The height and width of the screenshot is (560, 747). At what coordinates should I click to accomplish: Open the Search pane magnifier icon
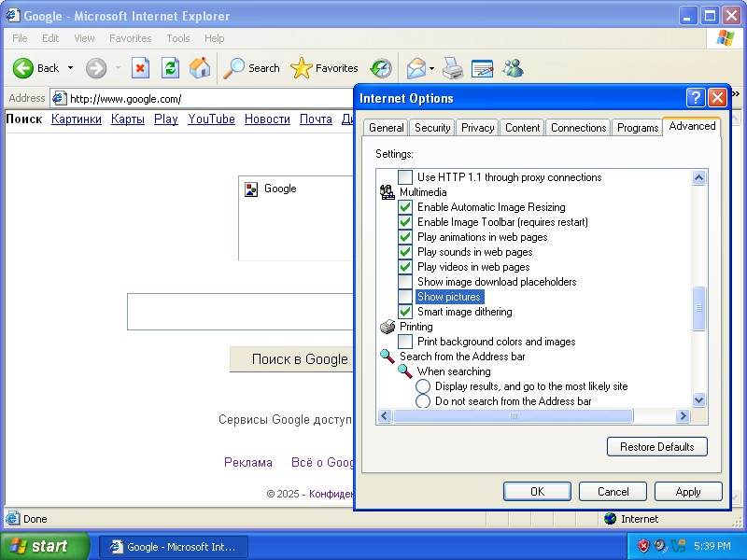pos(234,68)
